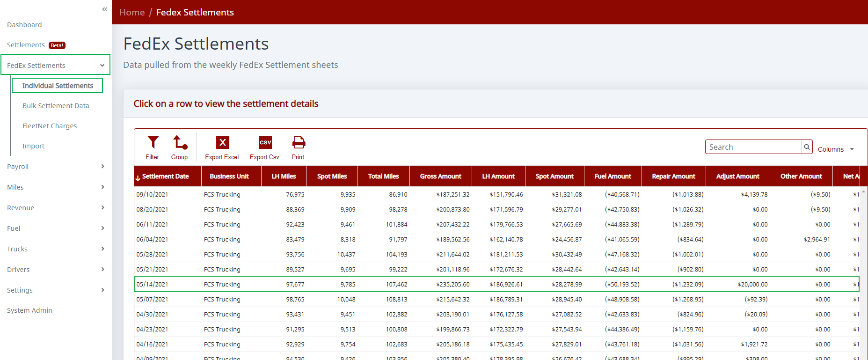The image size is (868, 360).
Task: Click adjust amount $20,000.00
Action: pyautogui.click(x=752, y=284)
